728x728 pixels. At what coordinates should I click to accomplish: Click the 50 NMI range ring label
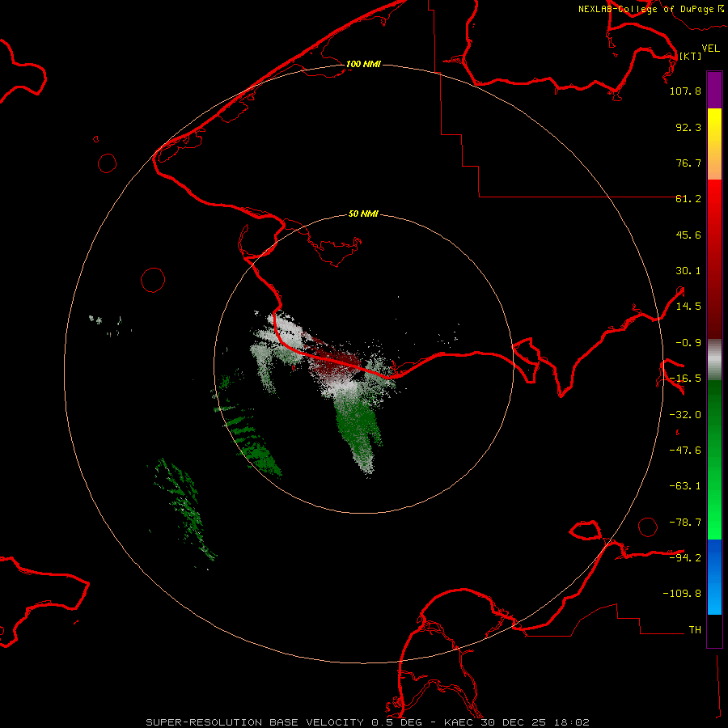click(x=363, y=214)
